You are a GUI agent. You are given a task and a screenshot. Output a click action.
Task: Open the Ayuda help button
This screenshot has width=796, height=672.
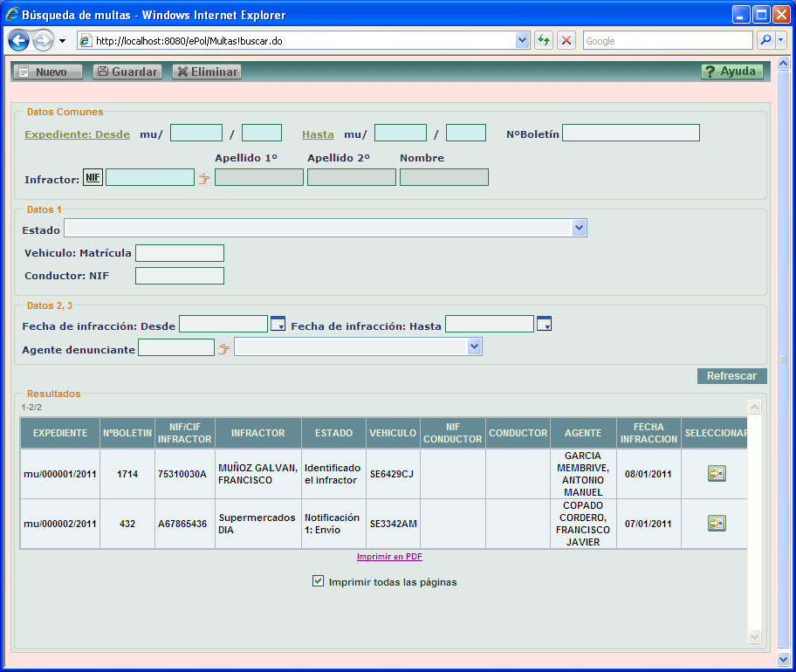tap(731, 72)
